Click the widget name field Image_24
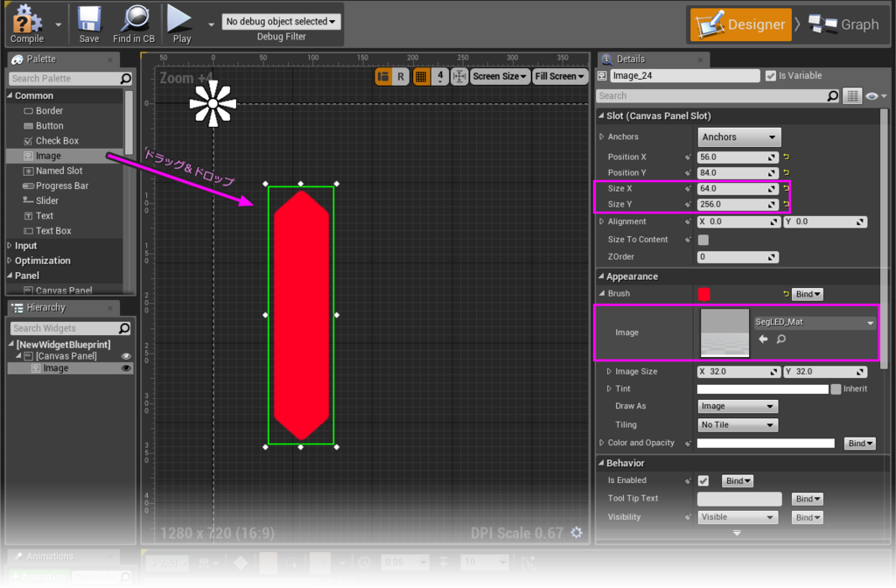Image resolution: width=896 pixels, height=588 pixels. 685,76
